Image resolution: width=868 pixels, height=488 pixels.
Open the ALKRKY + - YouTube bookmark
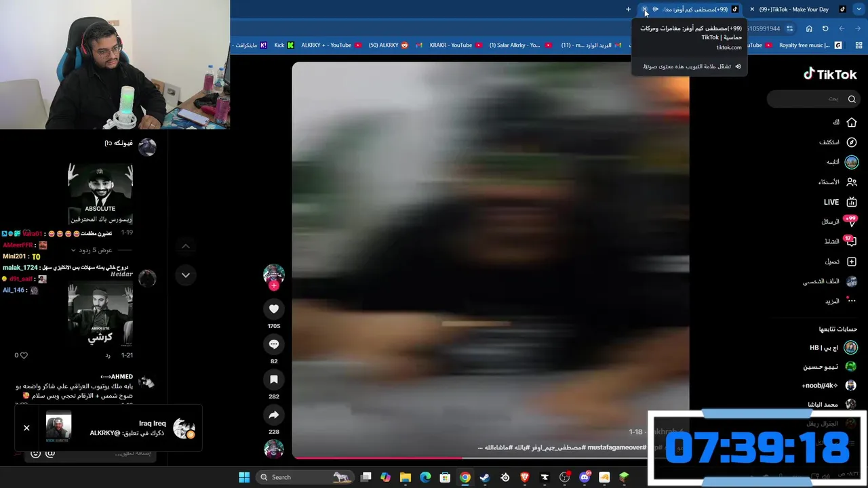point(331,45)
